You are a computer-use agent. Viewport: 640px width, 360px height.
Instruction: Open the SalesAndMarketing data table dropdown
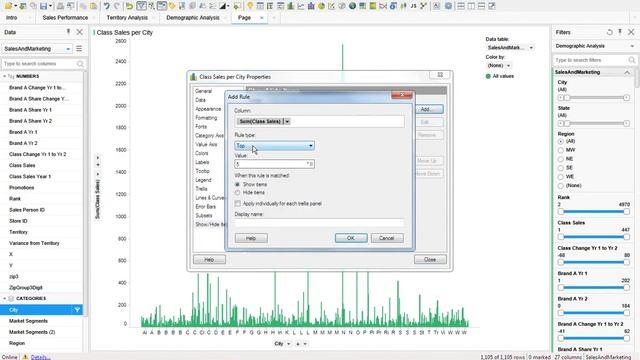(x=37, y=49)
